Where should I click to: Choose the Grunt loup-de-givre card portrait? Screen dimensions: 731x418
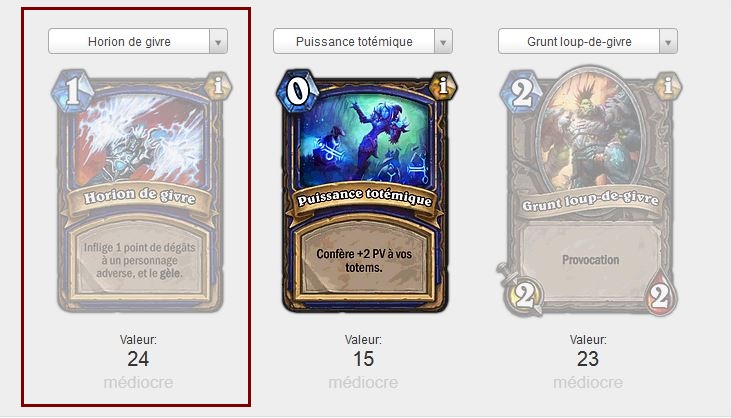tap(590, 130)
